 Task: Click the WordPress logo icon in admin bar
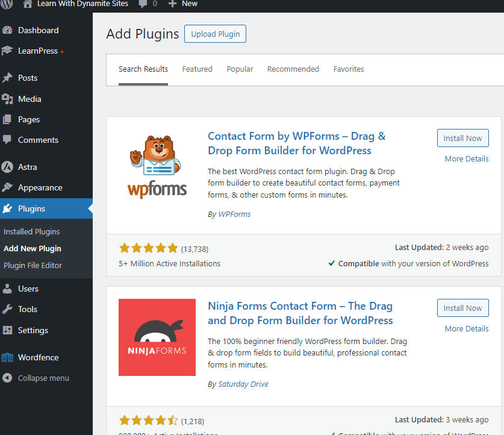pyautogui.click(x=7, y=4)
